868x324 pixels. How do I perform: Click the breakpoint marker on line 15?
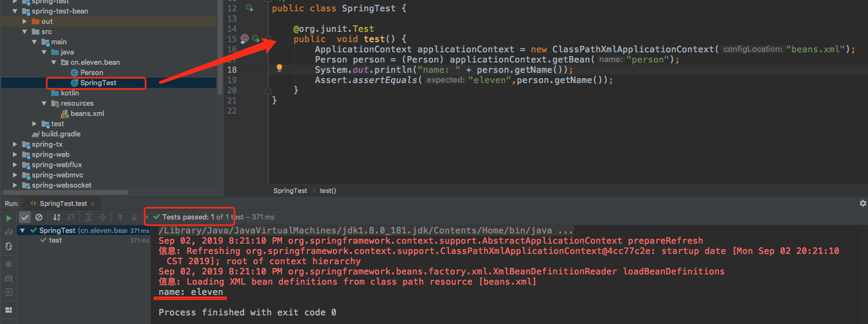pos(244,38)
